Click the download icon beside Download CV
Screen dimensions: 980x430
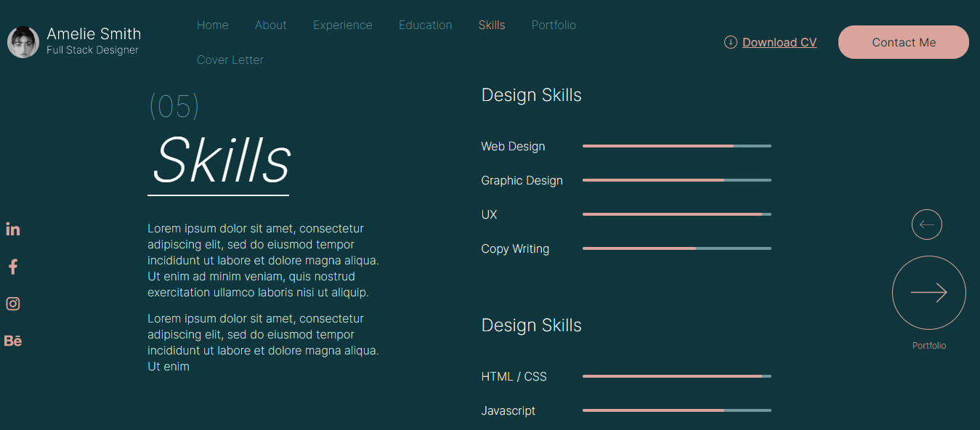tap(731, 42)
